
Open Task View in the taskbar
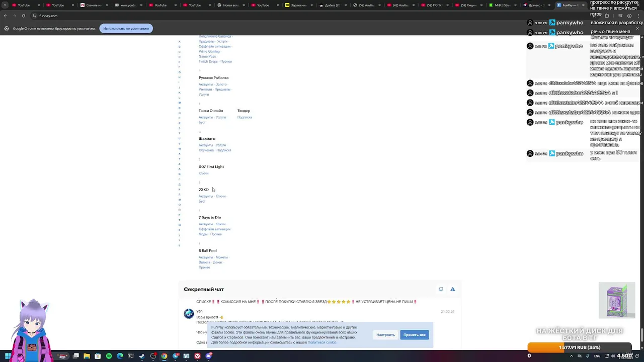[x=75, y=356]
